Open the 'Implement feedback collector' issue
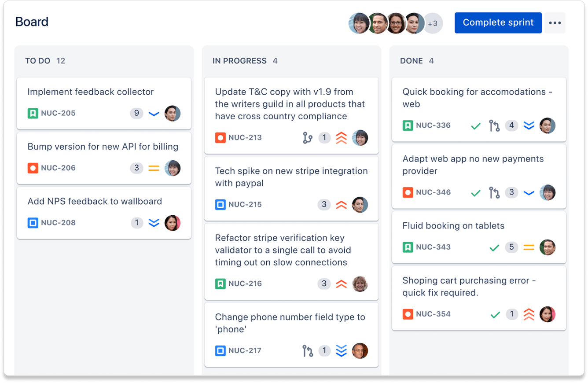588x383 pixels. click(91, 92)
